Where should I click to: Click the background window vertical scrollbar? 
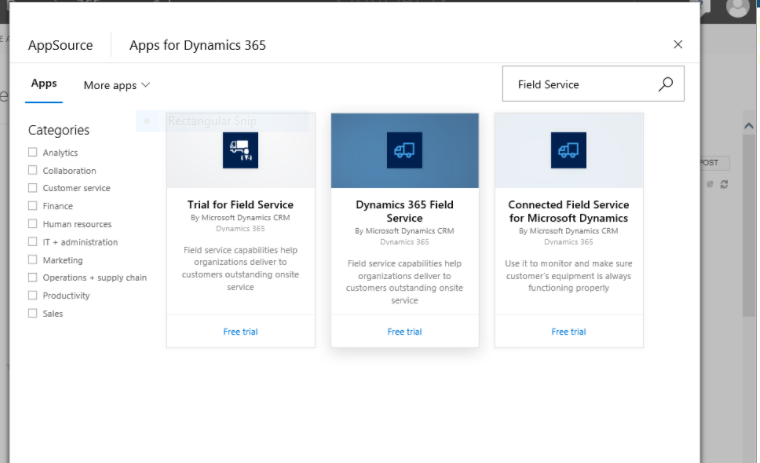(748, 225)
